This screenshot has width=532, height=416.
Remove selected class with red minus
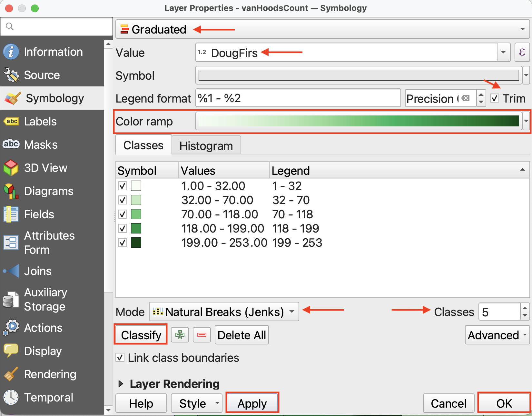(x=202, y=335)
